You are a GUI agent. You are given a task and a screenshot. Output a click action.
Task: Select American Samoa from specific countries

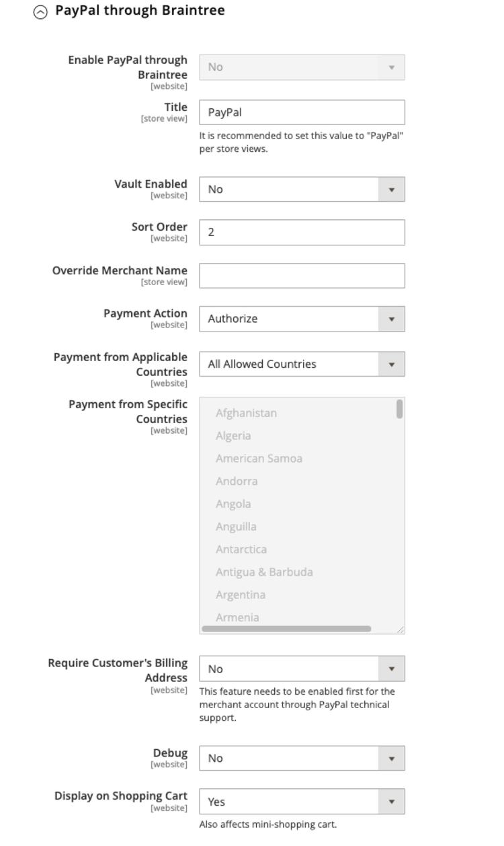[259, 459]
